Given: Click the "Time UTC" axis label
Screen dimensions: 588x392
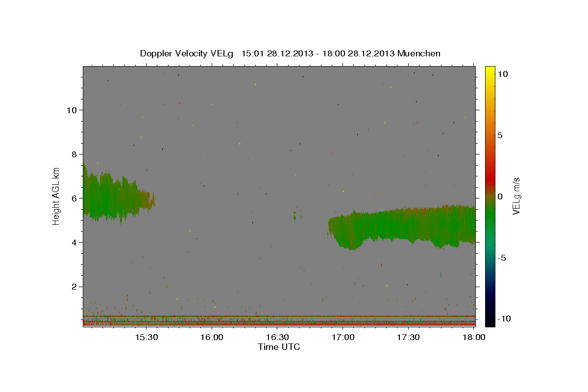Looking at the screenshot, I should pos(279,347).
